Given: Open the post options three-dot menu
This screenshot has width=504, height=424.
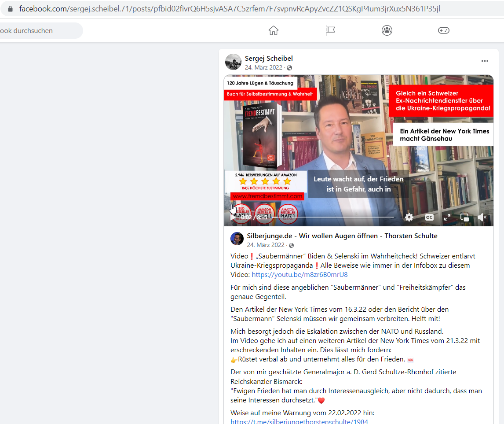Looking at the screenshot, I should [485, 61].
